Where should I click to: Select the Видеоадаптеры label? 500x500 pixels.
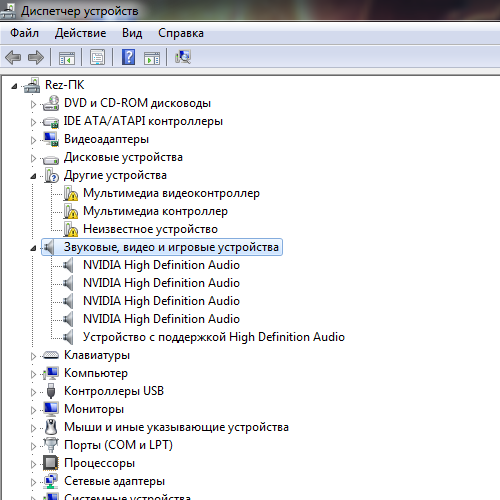pos(106,139)
